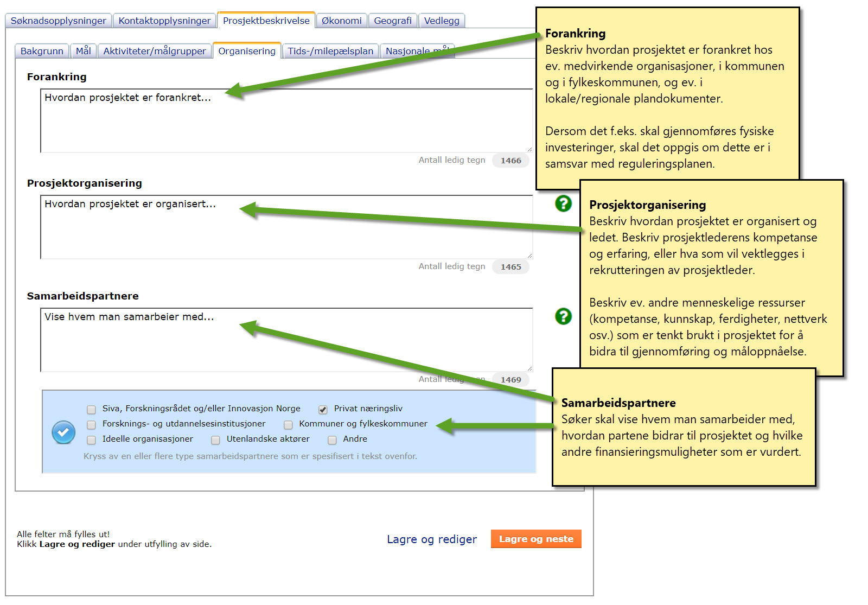Enable the Utenlandske aktører checkbox
Viewport: 868px width, 605px height.
point(215,440)
